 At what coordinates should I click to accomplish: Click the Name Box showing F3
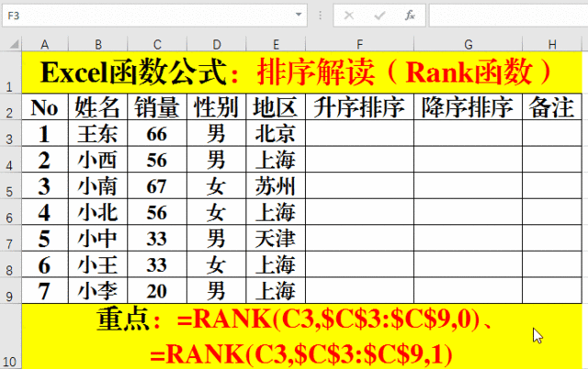pyautogui.click(x=155, y=16)
